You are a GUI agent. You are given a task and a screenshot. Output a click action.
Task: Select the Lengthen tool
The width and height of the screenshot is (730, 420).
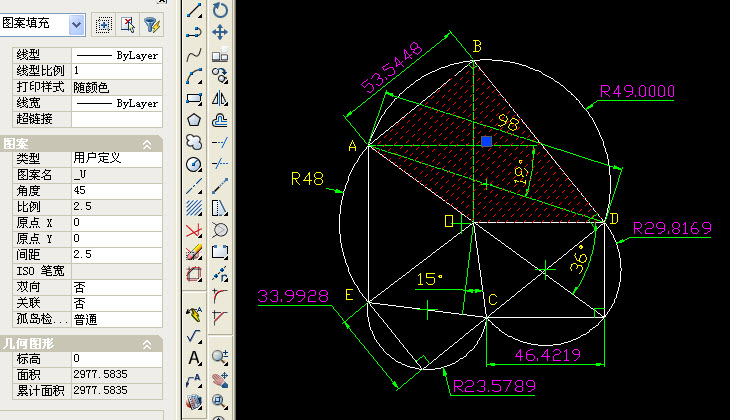pyautogui.click(x=220, y=186)
